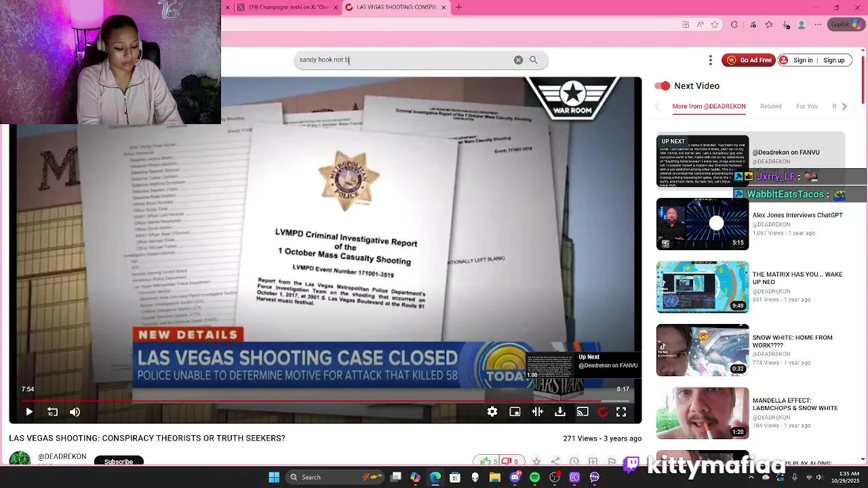This screenshot has height=488, width=868.
Task: Open Read aloud in address bar
Action: [x=700, y=24]
